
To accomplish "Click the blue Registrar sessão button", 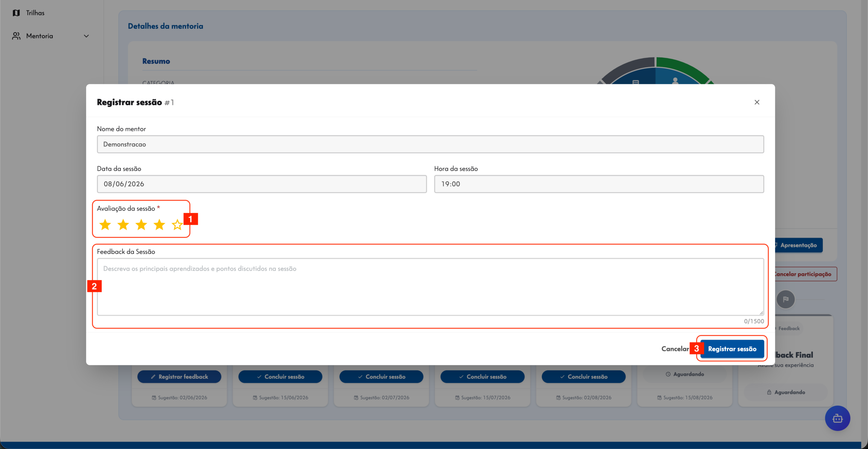I will coord(732,349).
